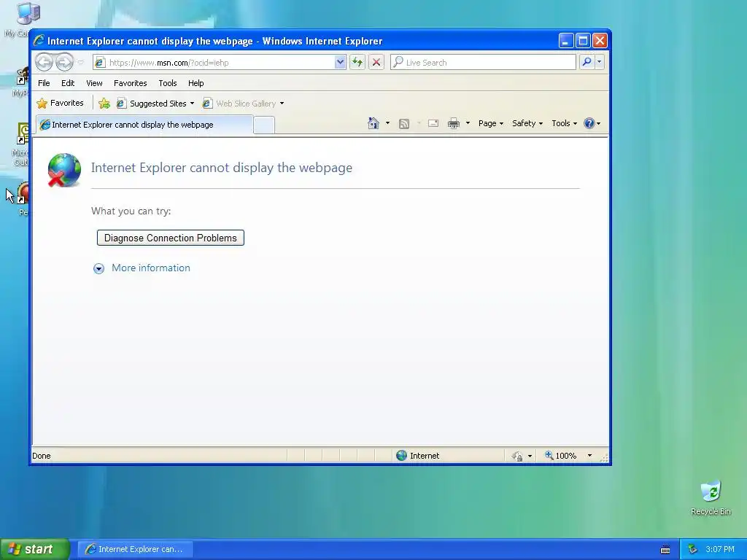Click the network tray icon
The width and height of the screenshot is (747, 560).
(693, 549)
